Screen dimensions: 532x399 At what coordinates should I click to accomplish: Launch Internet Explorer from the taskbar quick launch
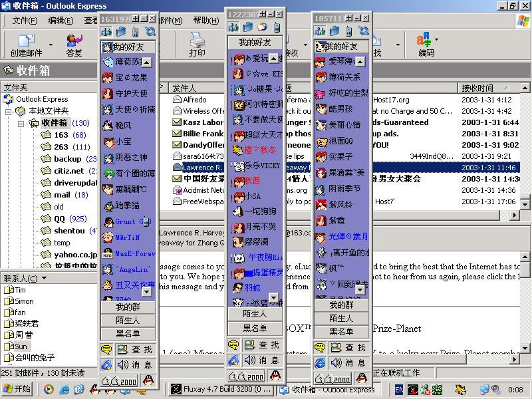(64, 389)
